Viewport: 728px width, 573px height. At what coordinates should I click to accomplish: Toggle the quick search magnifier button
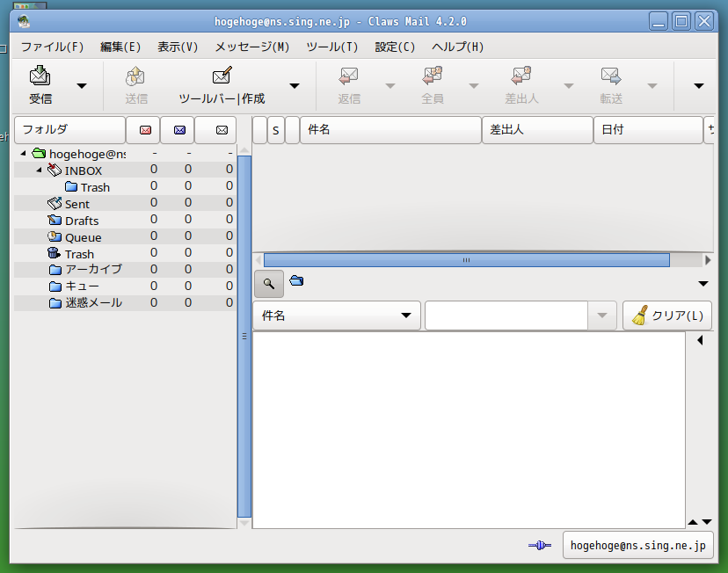pos(269,284)
